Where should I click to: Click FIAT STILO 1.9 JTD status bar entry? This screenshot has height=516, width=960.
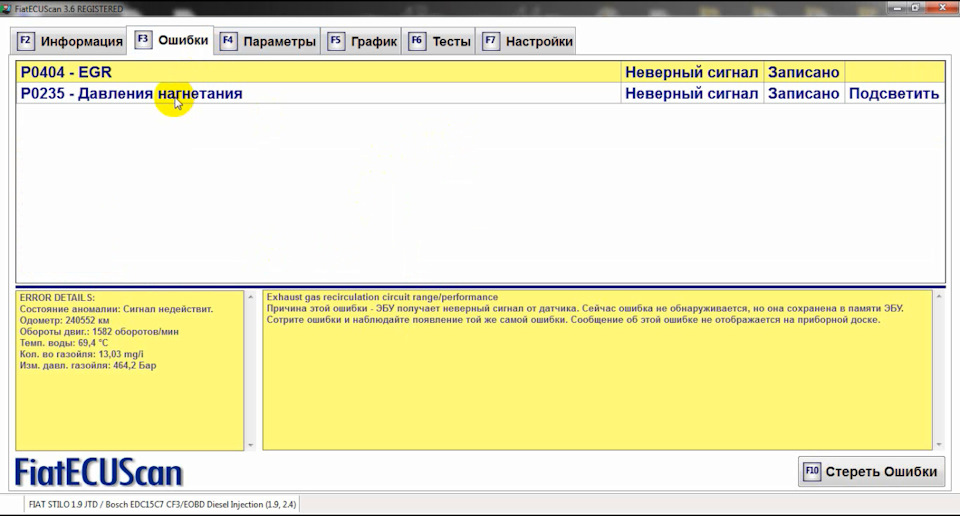point(162,504)
